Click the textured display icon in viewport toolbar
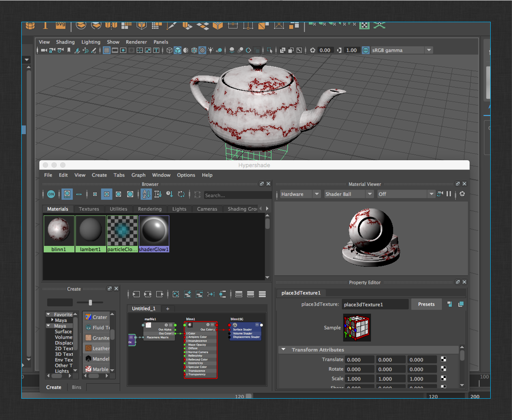The height and width of the screenshot is (420, 512). [x=202, y=50]
